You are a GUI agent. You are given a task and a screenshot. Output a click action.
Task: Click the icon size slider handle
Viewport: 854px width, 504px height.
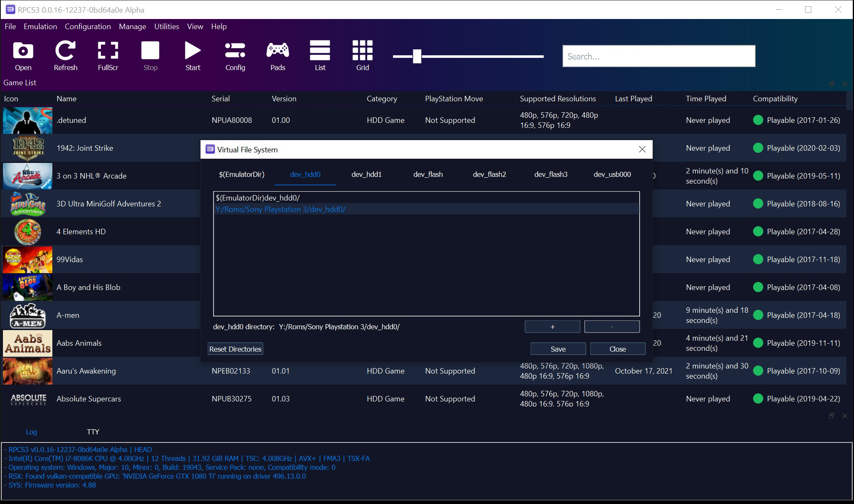417,56
